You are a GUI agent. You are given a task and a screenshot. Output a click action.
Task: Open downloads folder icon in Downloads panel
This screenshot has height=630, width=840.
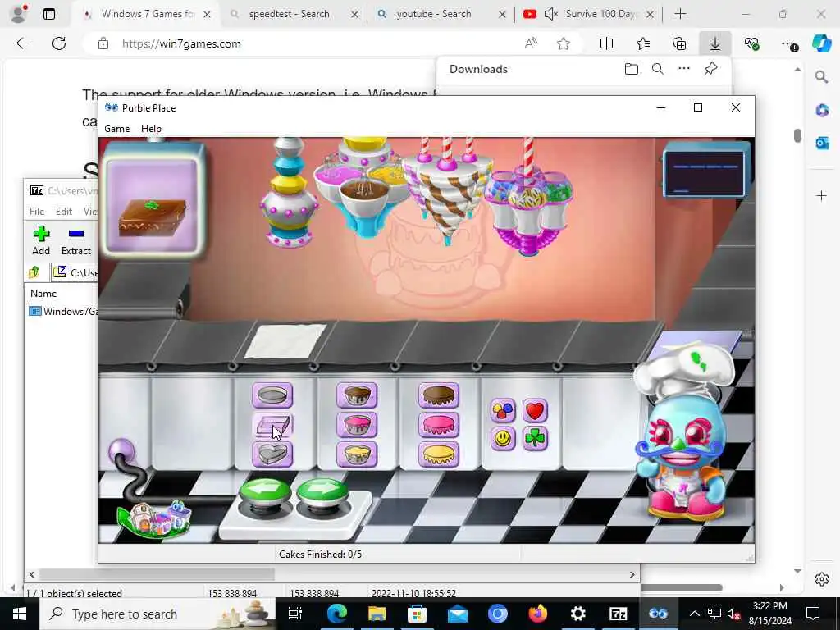[632, 69]
